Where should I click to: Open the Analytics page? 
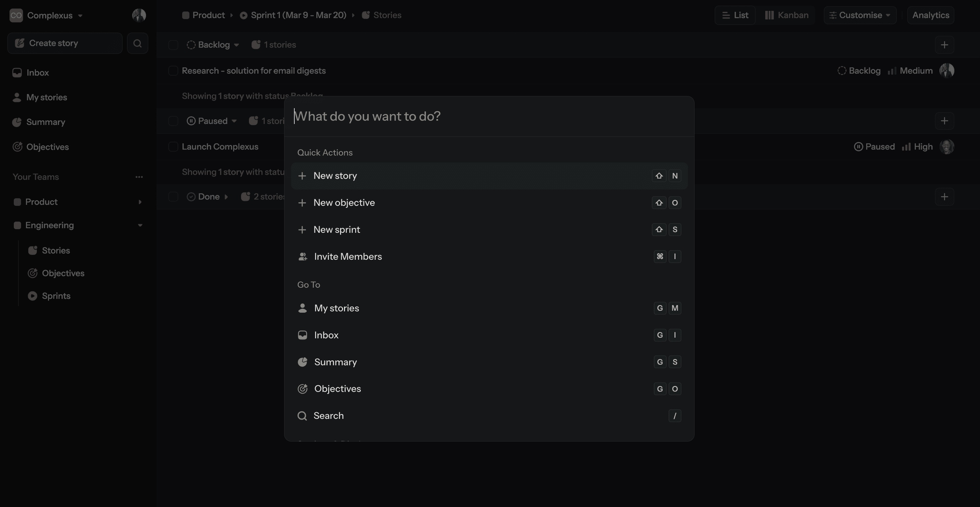point(930,15)
